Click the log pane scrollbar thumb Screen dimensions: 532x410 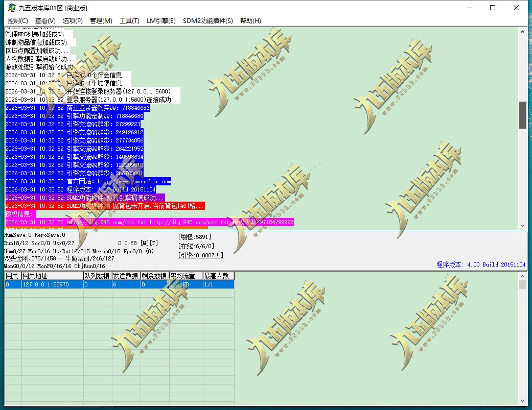point(522,115)
